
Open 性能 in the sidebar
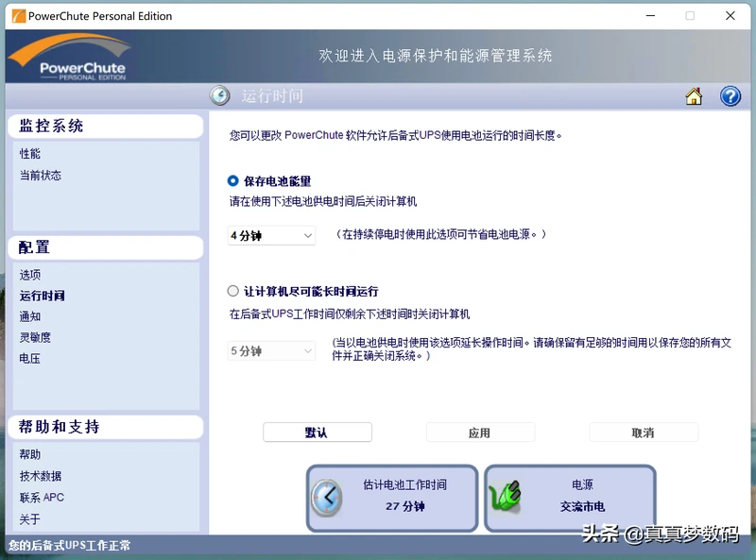coord(30,154)
